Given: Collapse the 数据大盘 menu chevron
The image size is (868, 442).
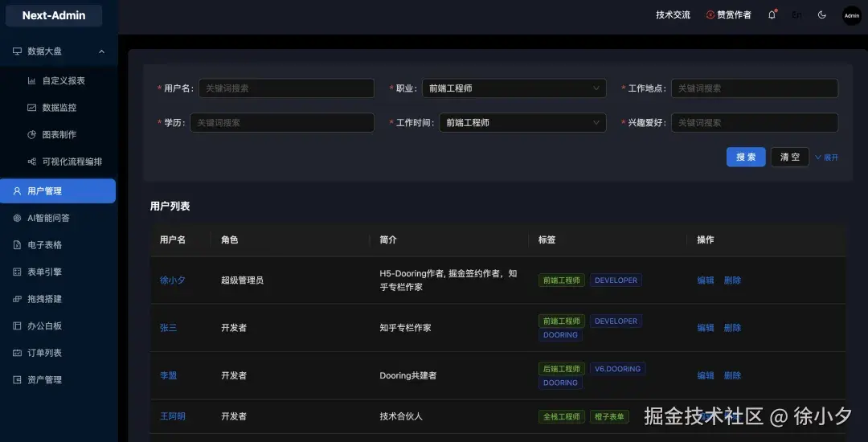Looking at the screenshot, I should tap(101, 51).
